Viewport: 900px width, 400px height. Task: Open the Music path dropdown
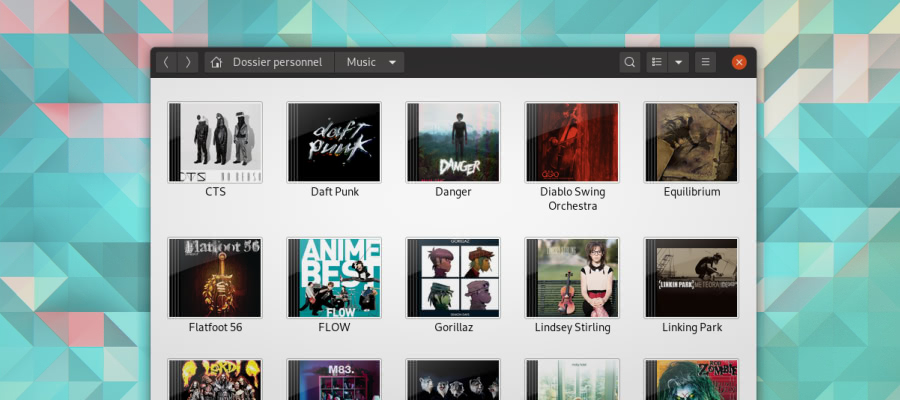[370, 62]
